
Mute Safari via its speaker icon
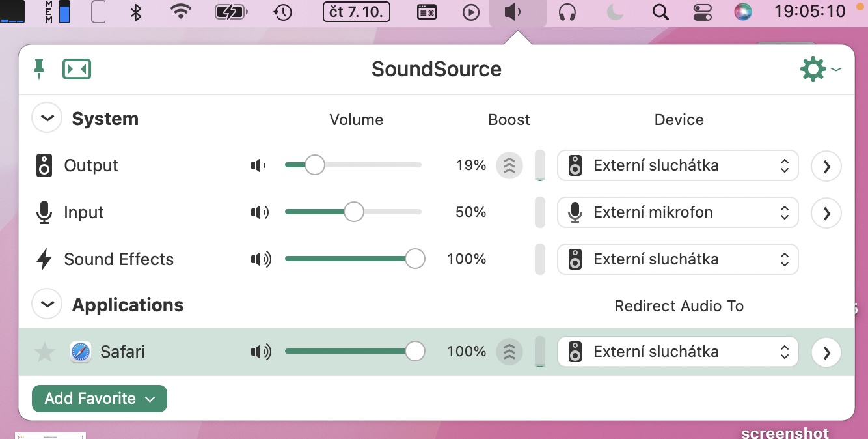click(260, 352)
